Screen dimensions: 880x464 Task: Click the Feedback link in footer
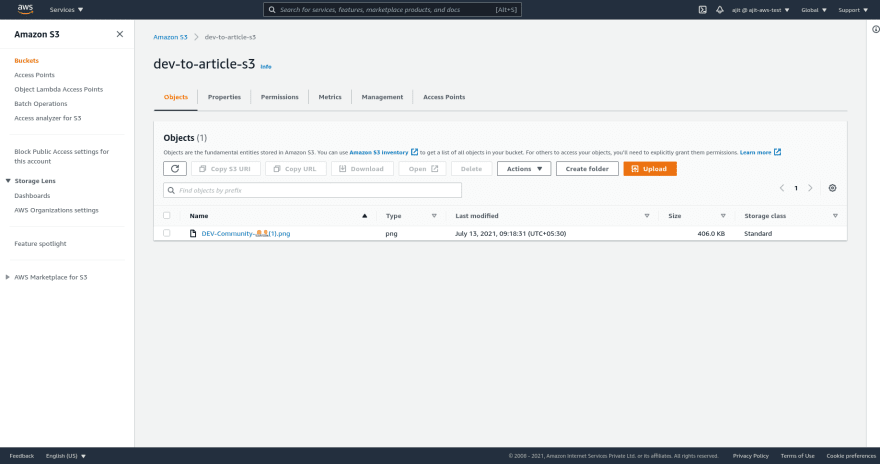[x=21, y=456]
